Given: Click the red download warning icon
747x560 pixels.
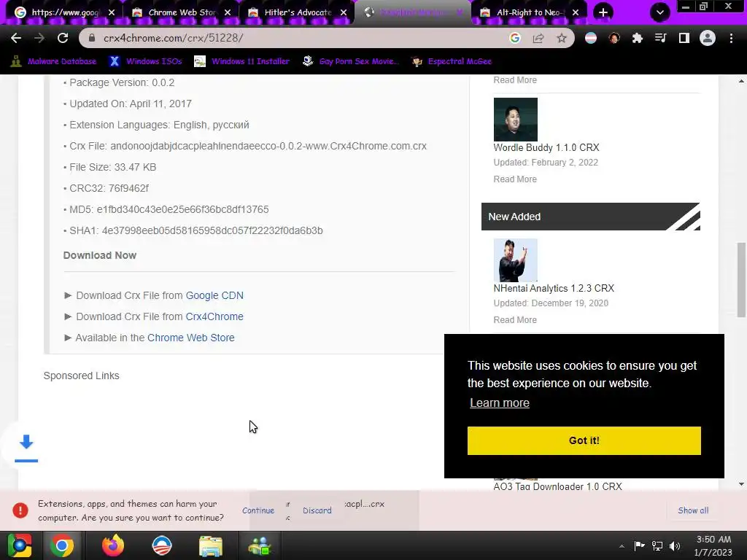Looking at the screenshot, I should pyautogui.click(x=20, y=510).
